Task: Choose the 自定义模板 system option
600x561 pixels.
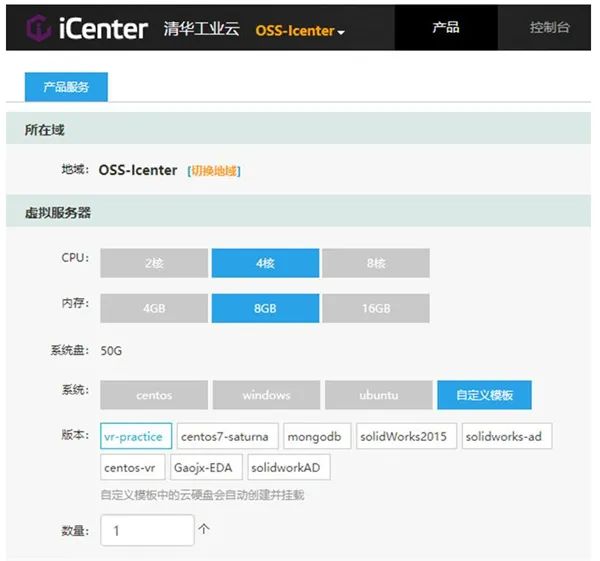Action: pos(484,395)
